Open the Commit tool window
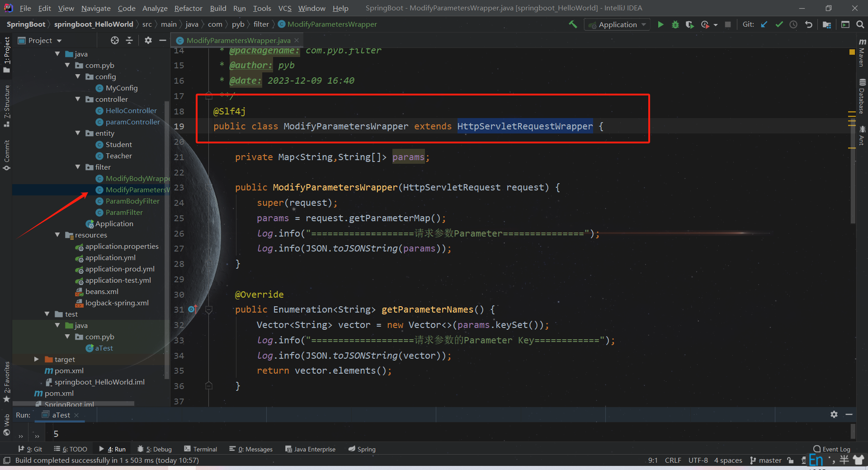The width and height of the screenshot is (868, 470). pos(6,155)
